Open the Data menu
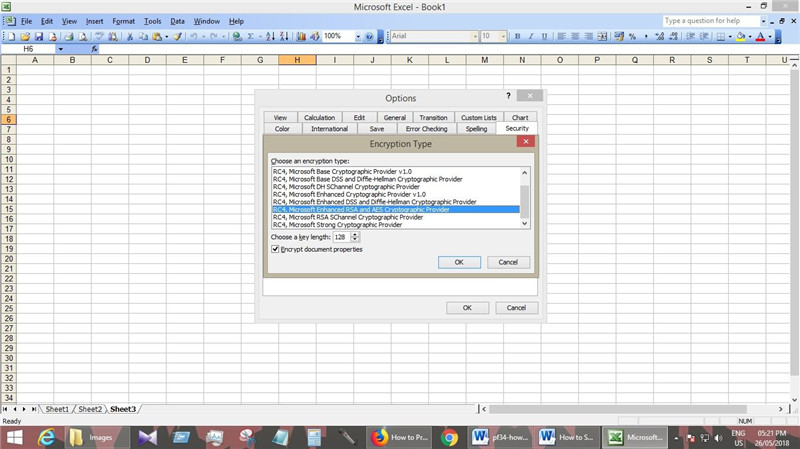This screenshot has height=449, width=800. [x=178, y=21]
